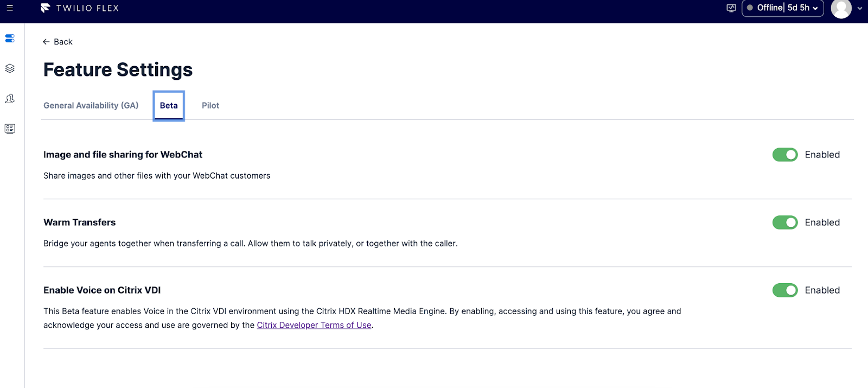This screenshot has width=868, height=388.
Task: Toggle Enable Voice on Citrix VDI switch
Action: 785,290
